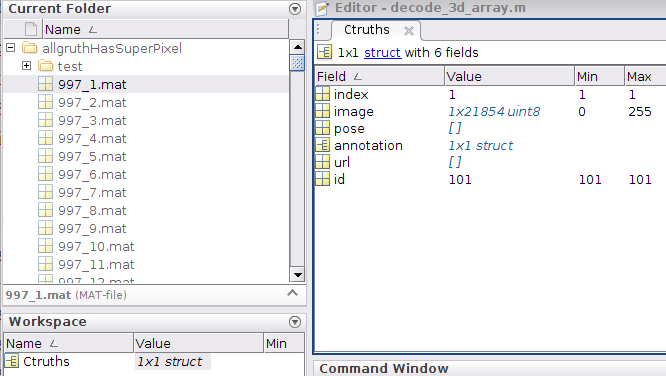
Task: Click folder list scrollbar up arrow
Action: tap(297, 47)
